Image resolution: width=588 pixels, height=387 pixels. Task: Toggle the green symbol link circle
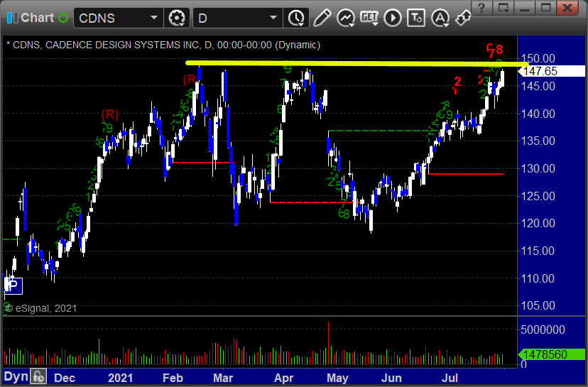(x=63, y=18)
